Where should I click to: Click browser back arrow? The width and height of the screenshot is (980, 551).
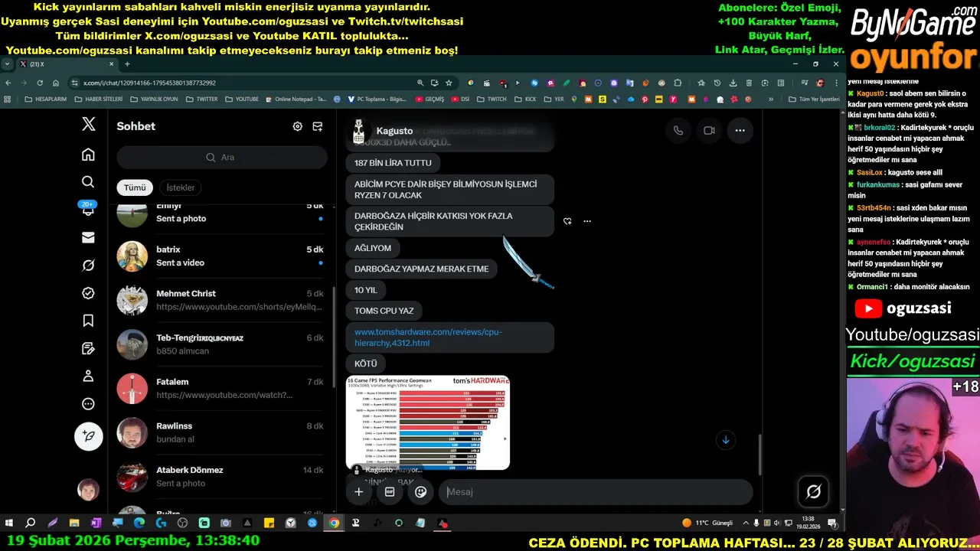[8, 83]
